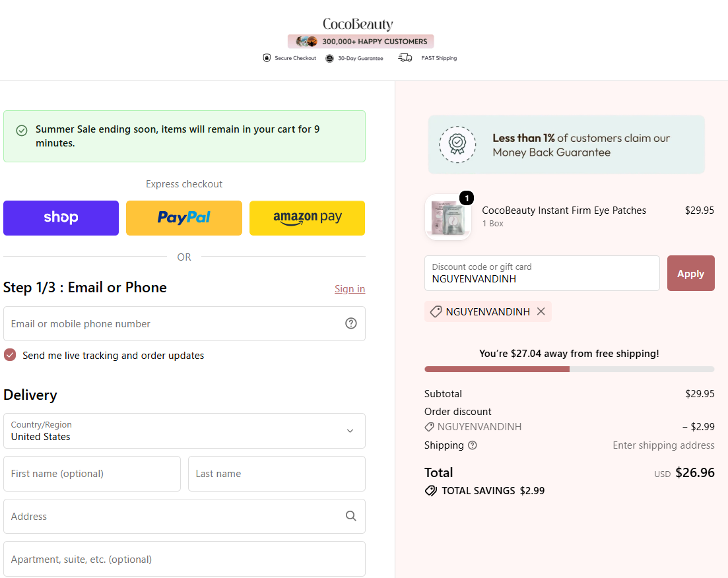The image size is (728, 578).
Task: Click the Subtotal $29.95 amount
Action: [x=700, y=394]
